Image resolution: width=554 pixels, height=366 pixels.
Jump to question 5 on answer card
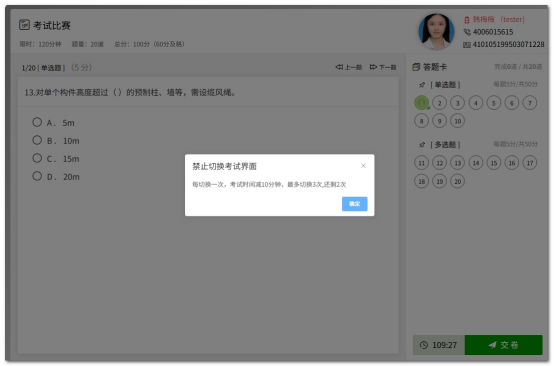coord(494,103)
